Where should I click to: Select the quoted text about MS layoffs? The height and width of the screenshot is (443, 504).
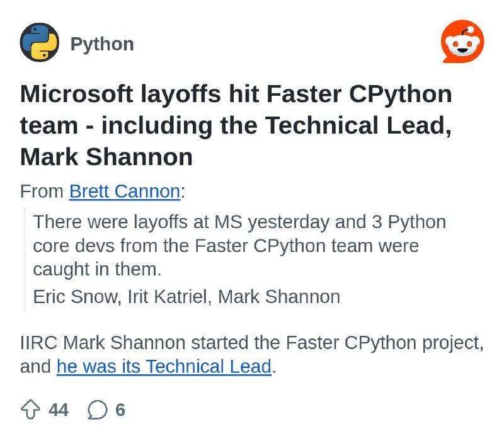coord(239,246)
